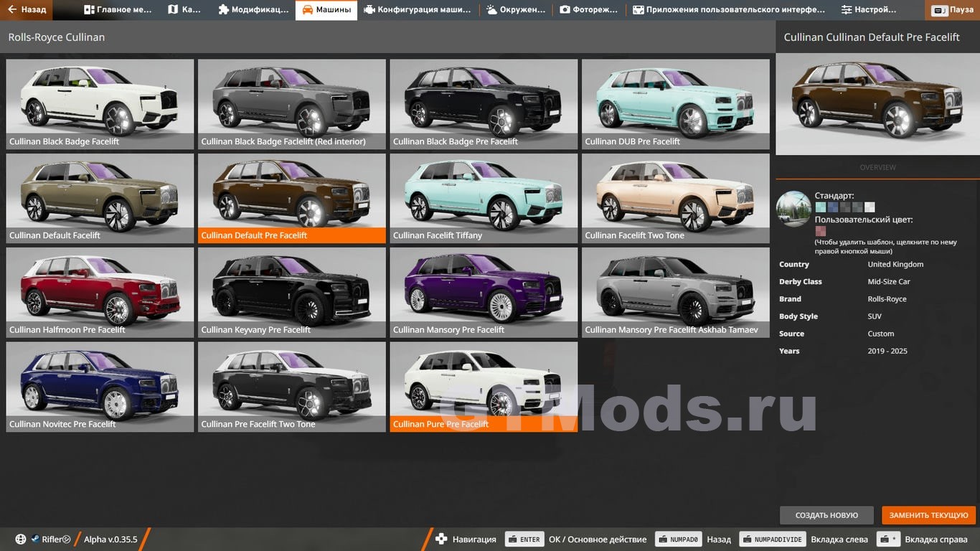Select brown Cullinan Default Pre Facelift grid card
The width and height of the screenshot is (980, 551).
[x=292, y=198]
